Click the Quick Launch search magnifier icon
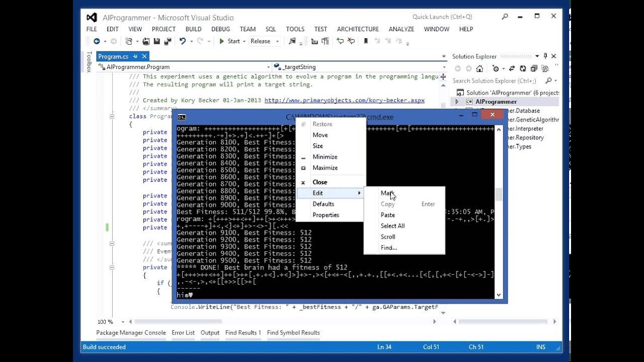Screen dimensions: 644x362 pyautogui.click(x=505, y=17)
